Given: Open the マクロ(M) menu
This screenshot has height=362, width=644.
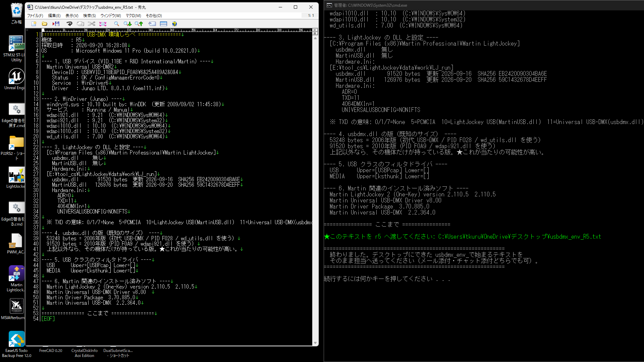Looking at the screenshot, I should point(133,15).
